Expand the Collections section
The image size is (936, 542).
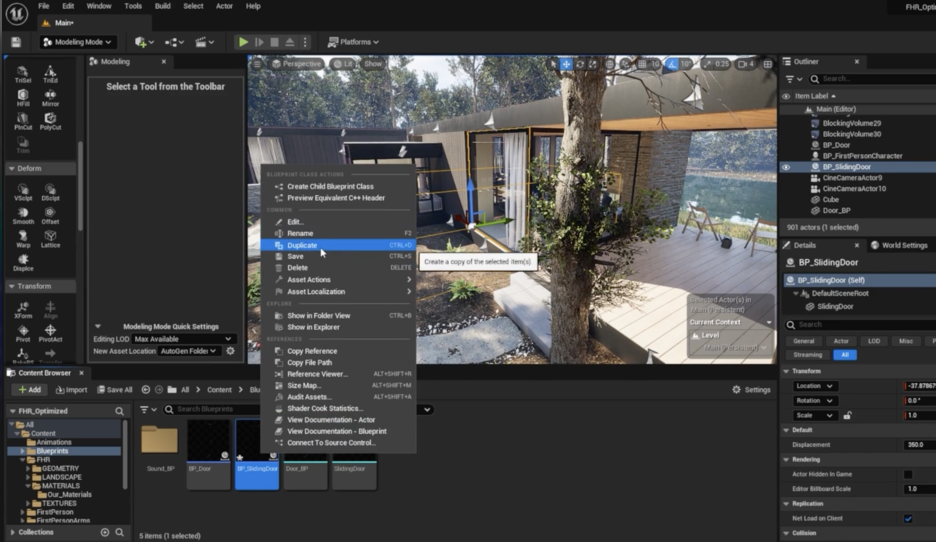tap(13, 532)
